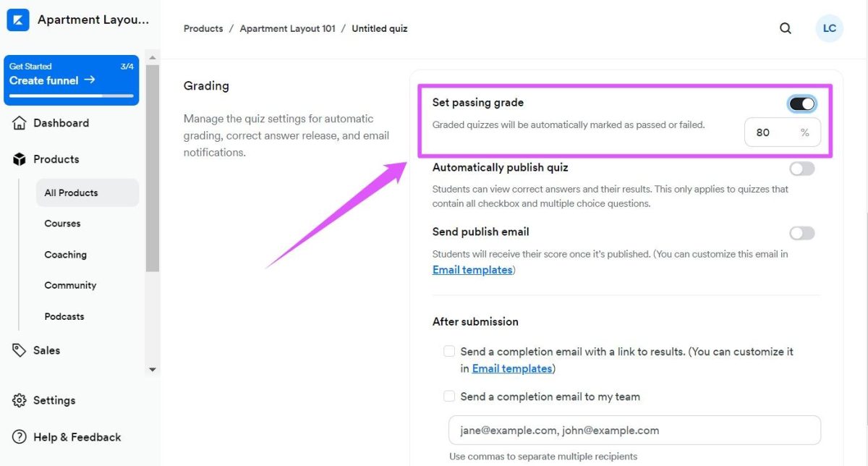Click the Help & Feedback question icon
This screenshot has height=466, width=868.
click(x=20, y=437)
